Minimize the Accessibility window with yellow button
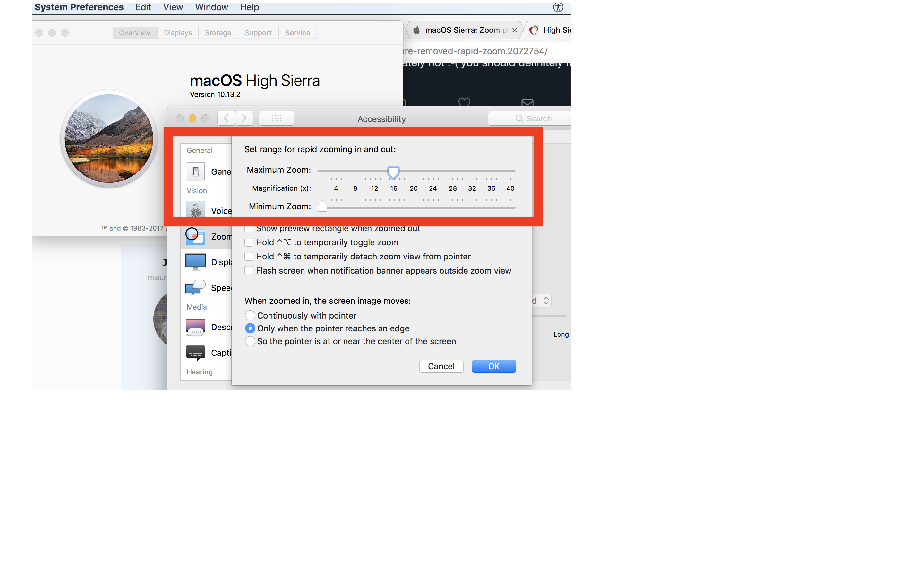The image size is (924, 578). (193, 118)
